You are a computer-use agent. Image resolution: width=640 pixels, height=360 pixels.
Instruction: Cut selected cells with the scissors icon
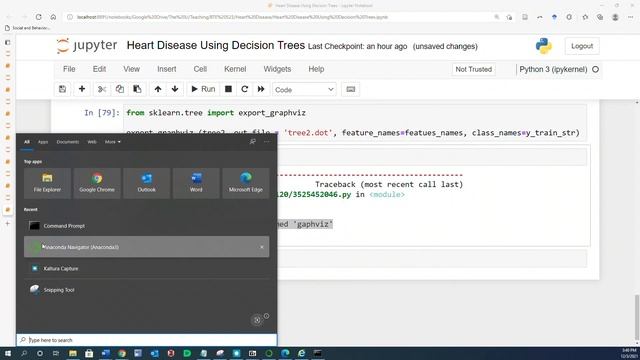point(102,89)
